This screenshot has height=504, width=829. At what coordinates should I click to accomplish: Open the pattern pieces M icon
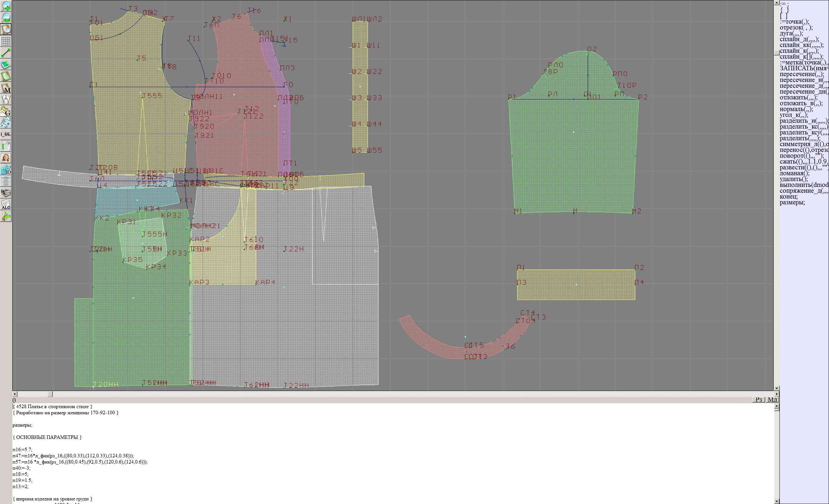pyautogui.click(x=6, y=88)
